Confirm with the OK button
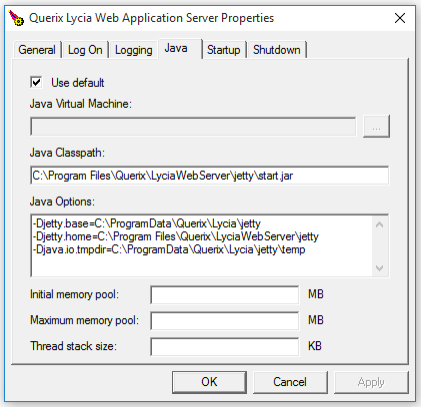Screen dimensions: 421x407 click(x=209, y=382)
